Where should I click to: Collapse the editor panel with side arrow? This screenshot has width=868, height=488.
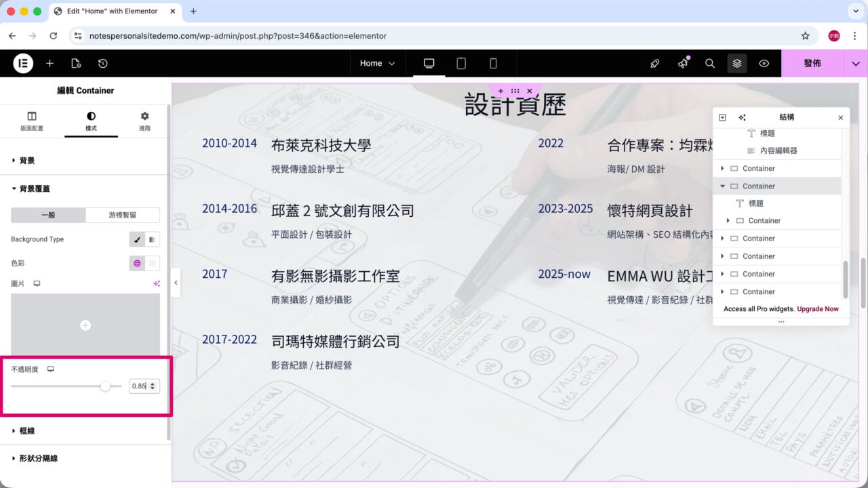[x=176, y=283]
